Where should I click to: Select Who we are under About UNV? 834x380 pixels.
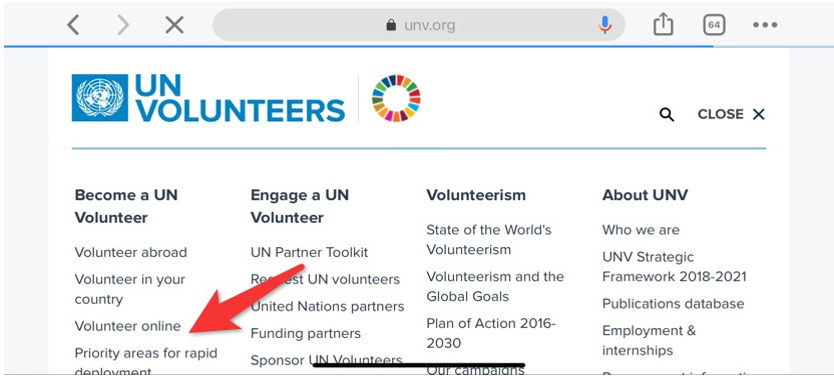pyautogui.click(x=640, y=230)
